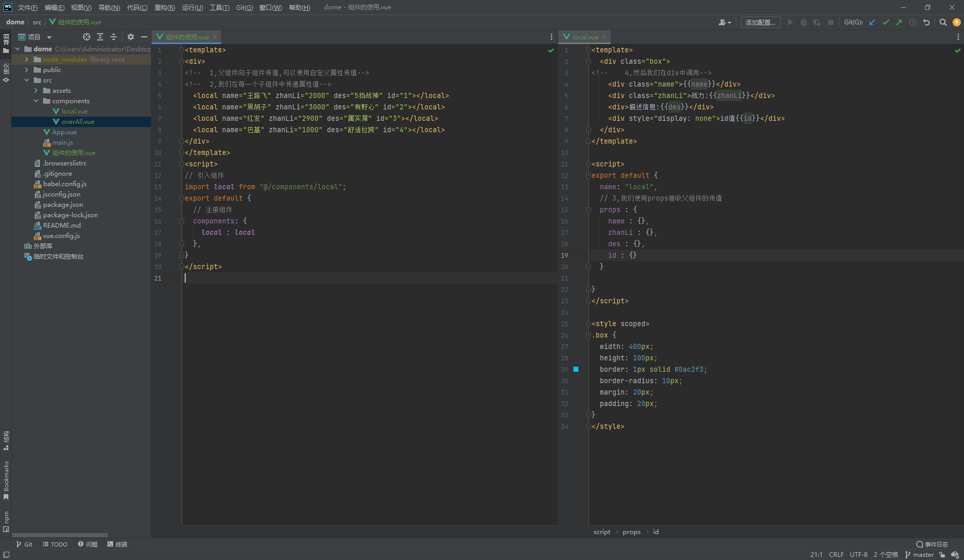The image size is (964, 560).
Task: Open the TODO tool window button
Action: point(55,544)
